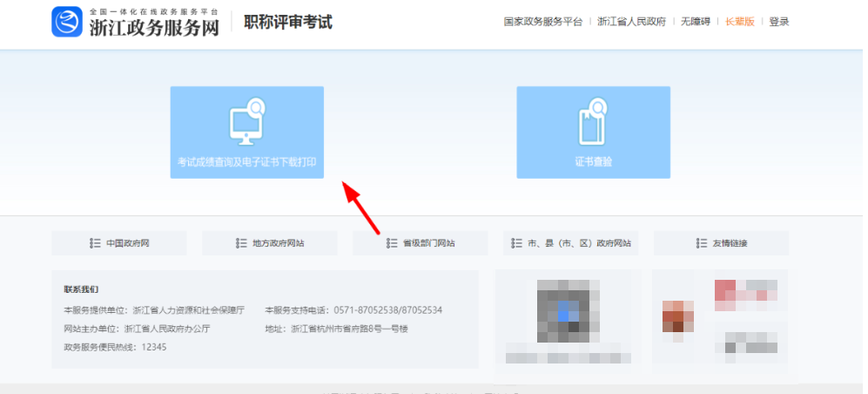Enable 无障碍 accessibility mode
The height and width of the screenshot is (394, 868).
[x=696, y=22]
